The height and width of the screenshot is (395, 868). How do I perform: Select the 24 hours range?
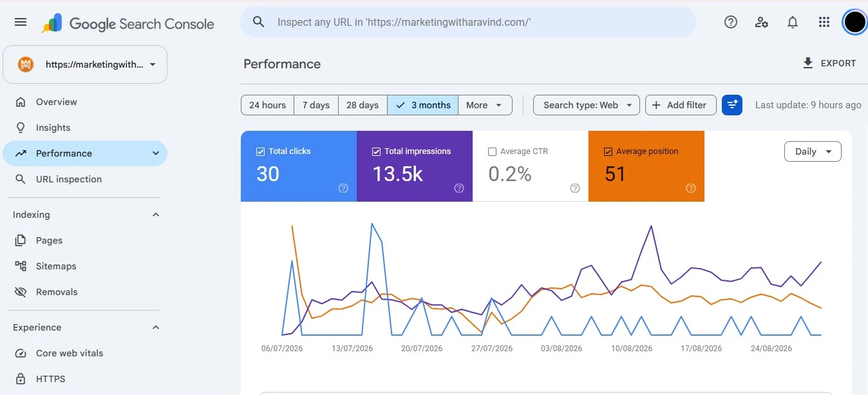click(267, 105)
